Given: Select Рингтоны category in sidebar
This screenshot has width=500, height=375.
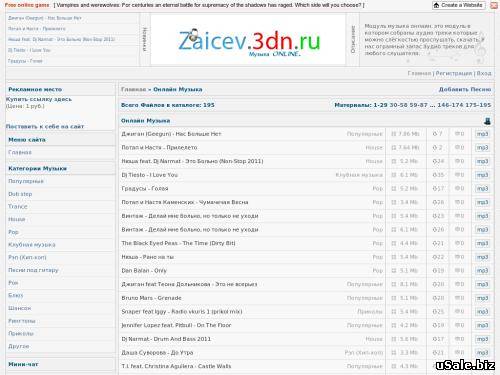Looking at the screenshot, I should [22, 321].
